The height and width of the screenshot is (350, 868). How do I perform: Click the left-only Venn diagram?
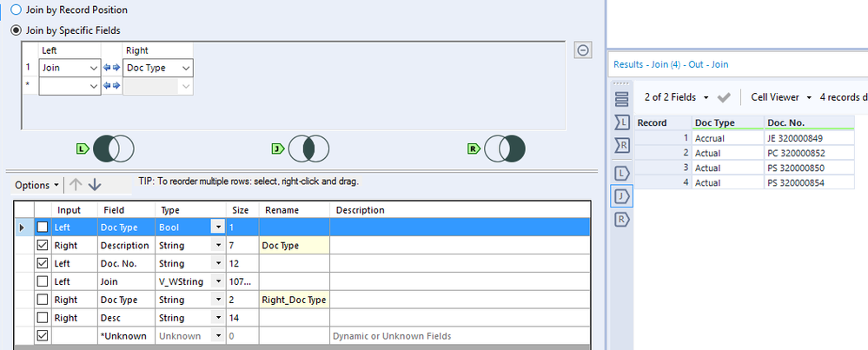114,149
